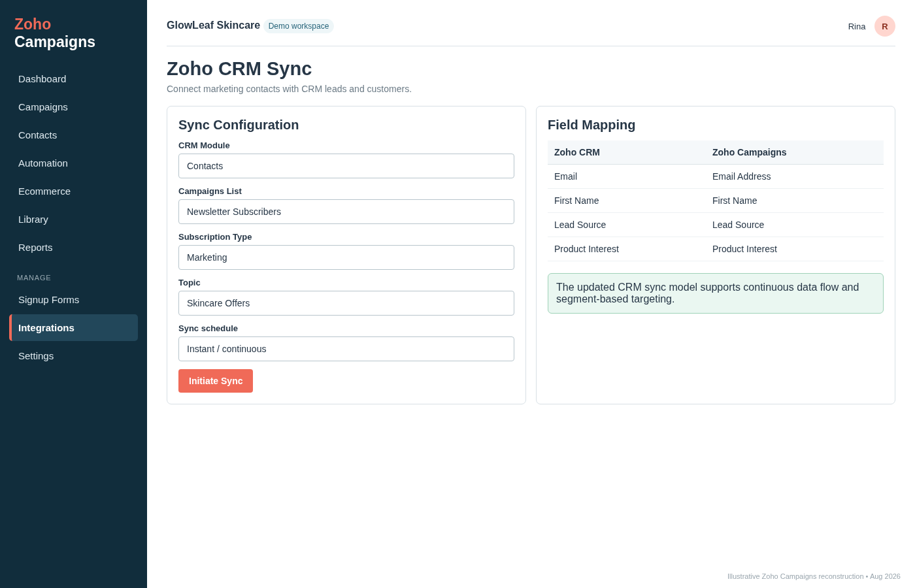Click the Zoho CRM column header
The image size is (915, 588).
627,152
